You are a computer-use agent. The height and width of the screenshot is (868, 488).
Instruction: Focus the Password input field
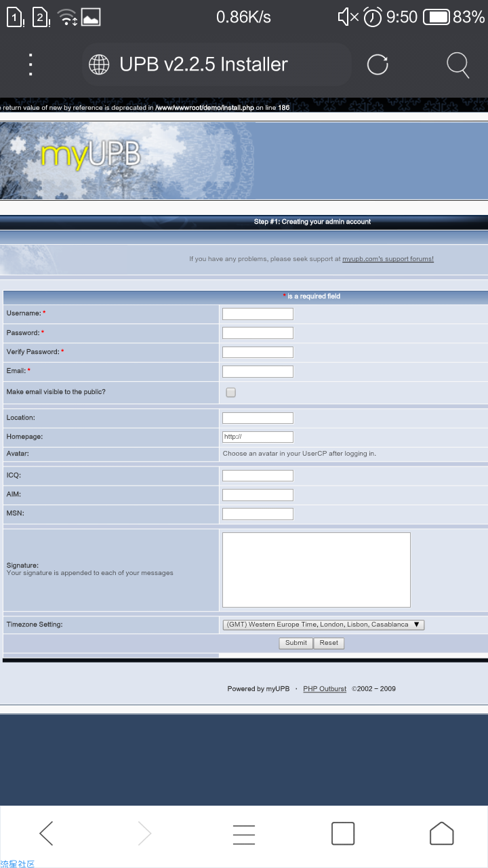tap(258, 333)
